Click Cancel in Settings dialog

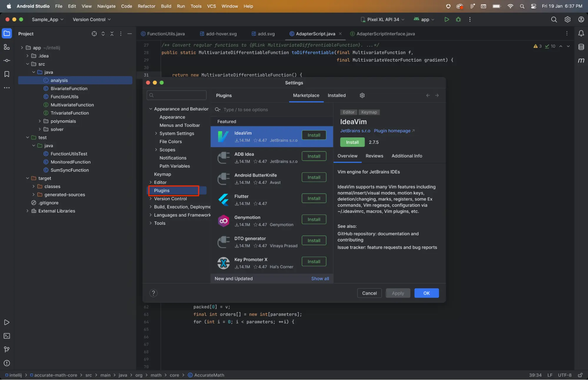[369, 293]
